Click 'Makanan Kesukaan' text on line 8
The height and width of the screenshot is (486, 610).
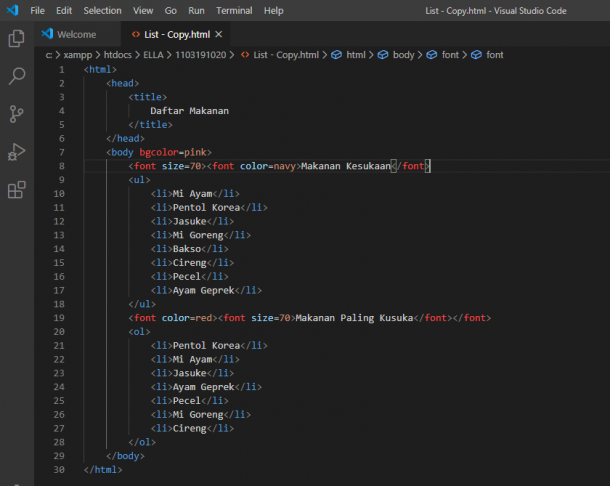coord(345,166)
